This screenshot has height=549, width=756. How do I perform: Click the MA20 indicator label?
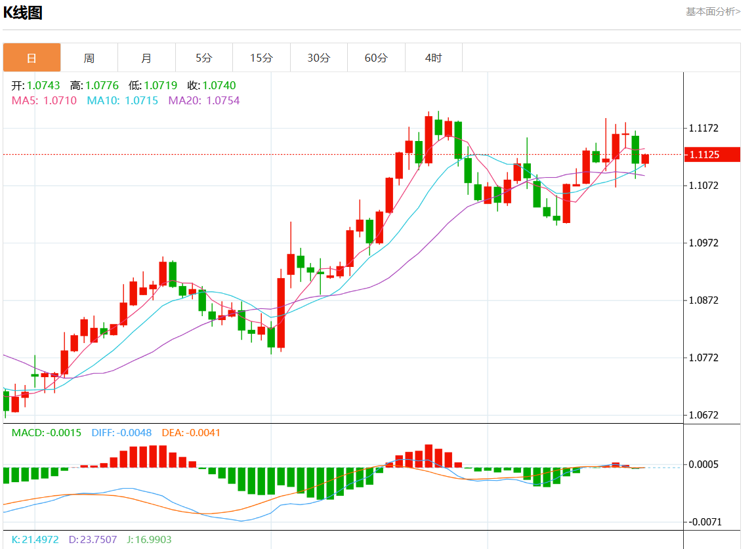203,100
